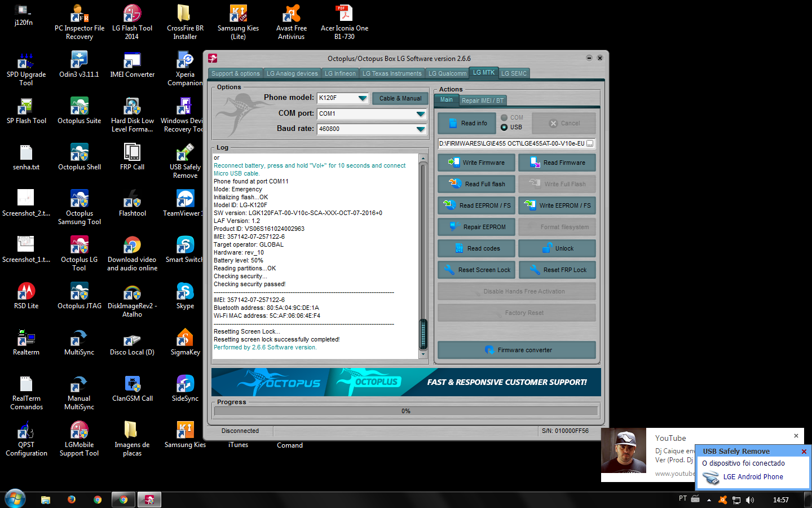Open Flashtool desktop icon
812x508 pixels.
click(x=132, y=203)
